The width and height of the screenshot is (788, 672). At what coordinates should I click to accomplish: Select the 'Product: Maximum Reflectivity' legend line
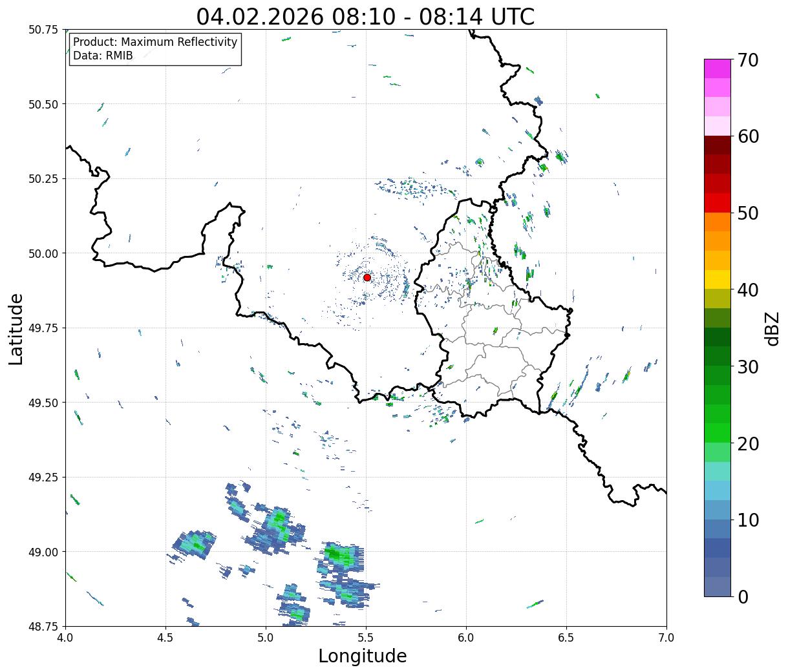pyautogui.click(x=155, y=42)
